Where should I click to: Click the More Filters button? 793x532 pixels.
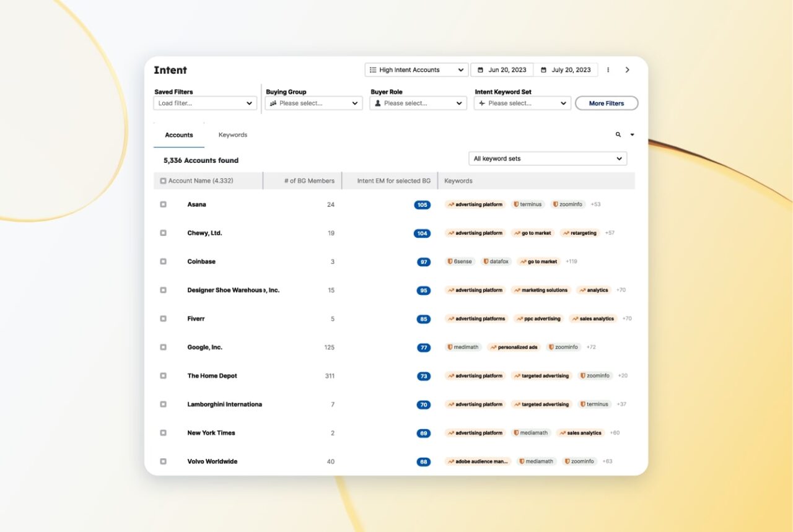pos(606,103)
